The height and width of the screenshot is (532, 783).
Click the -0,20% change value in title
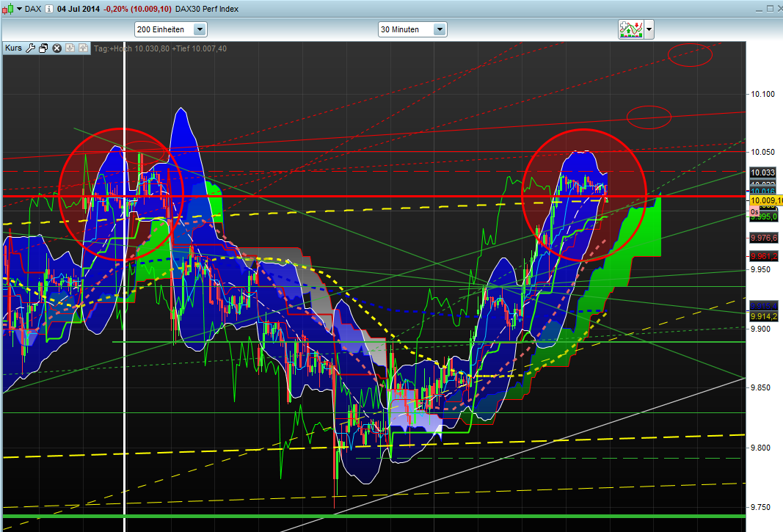click(115, 9)
